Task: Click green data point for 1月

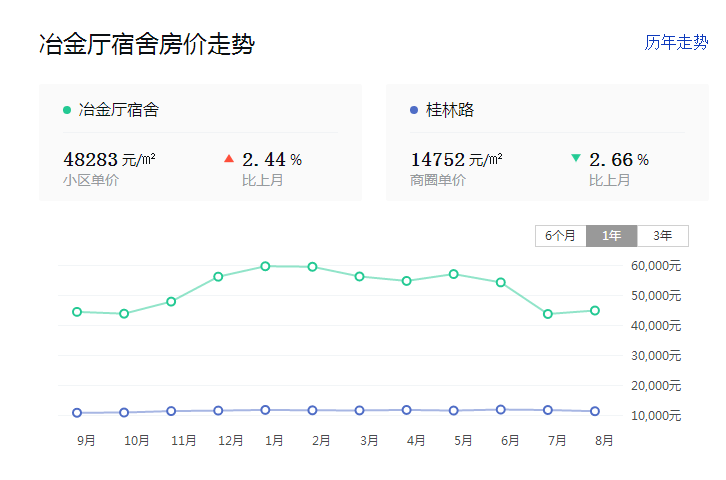Action: (x=265, y=266)
